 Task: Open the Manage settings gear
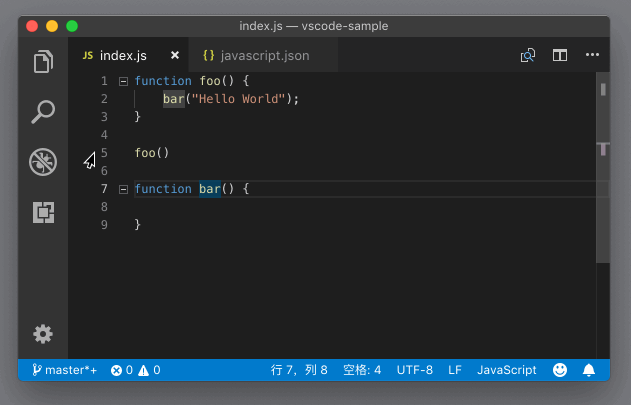pos(43,334)
